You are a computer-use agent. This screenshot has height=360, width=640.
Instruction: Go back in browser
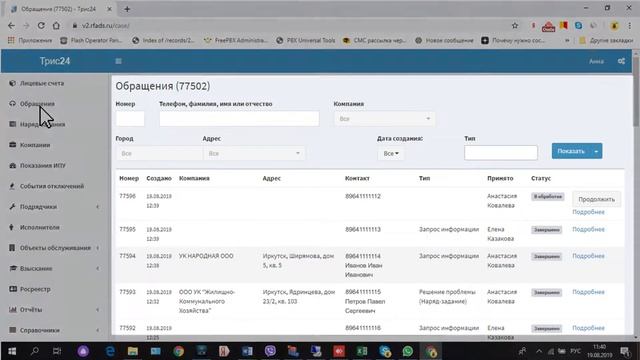(11, 25)
